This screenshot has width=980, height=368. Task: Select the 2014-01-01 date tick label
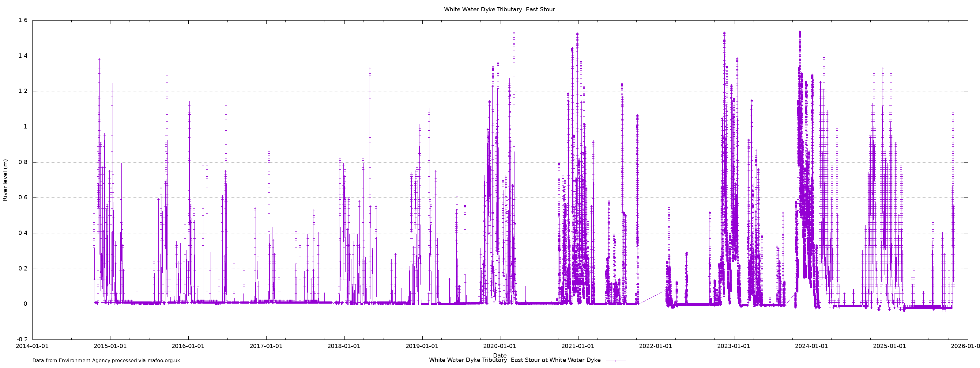pyautogui.click(x=32, y=346)
